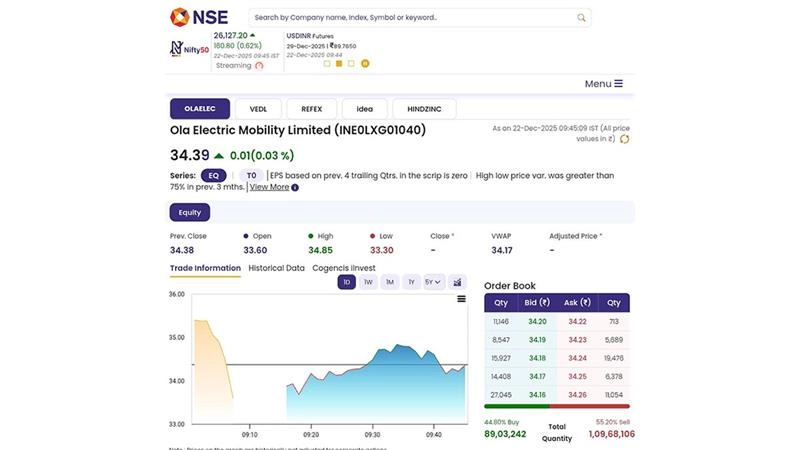The width and height of the screenshot is (800, 450).
Task: Open the Menu hamburger dropdown
Action: (x=603, y=84)
